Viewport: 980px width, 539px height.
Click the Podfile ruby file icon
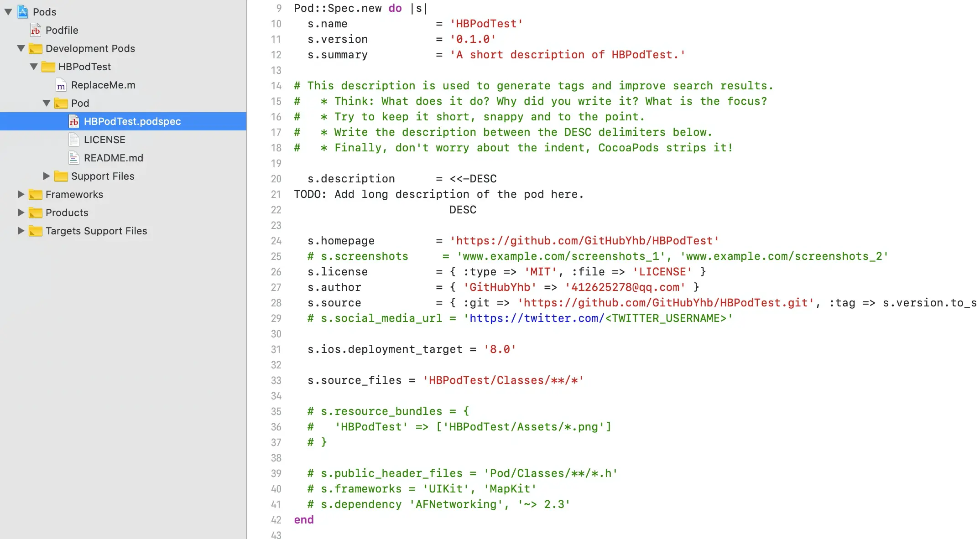(36, 30)
